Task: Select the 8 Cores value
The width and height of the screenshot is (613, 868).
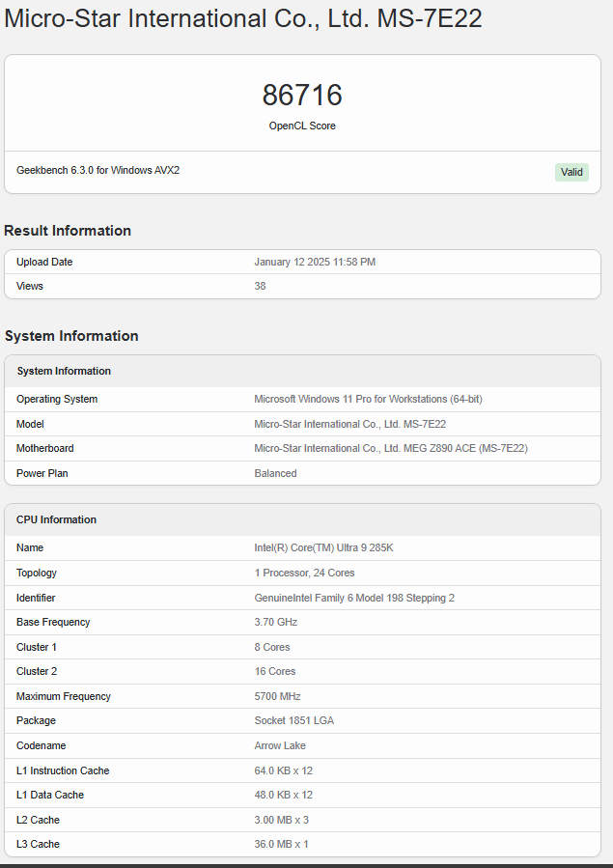Action: tap(271, 647)
